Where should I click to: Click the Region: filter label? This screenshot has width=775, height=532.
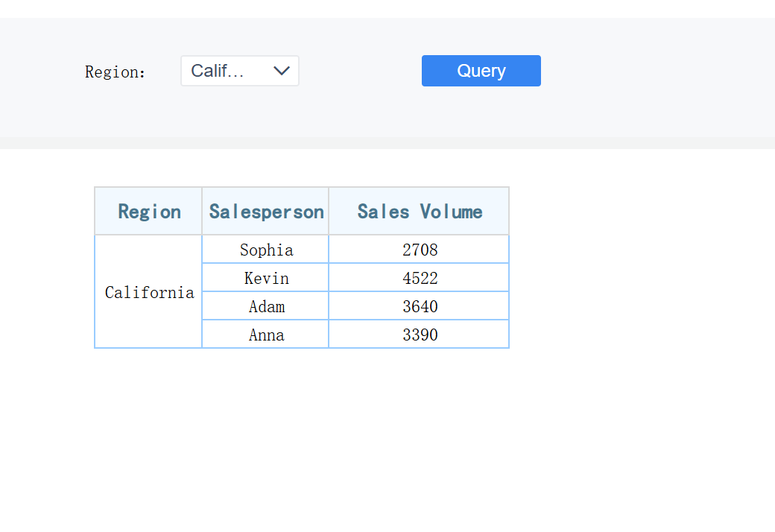pyautogui.click(x=116, y=72)
